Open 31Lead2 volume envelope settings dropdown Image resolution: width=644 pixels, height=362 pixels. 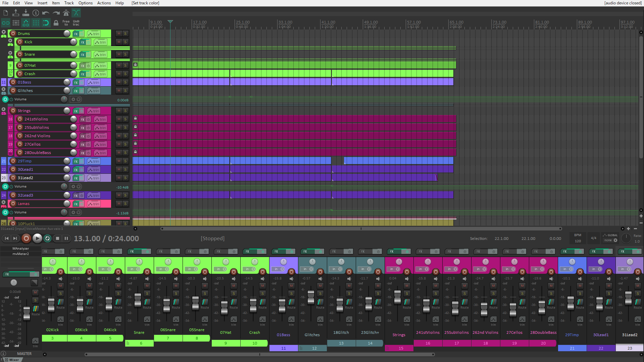tap(76, 187)
